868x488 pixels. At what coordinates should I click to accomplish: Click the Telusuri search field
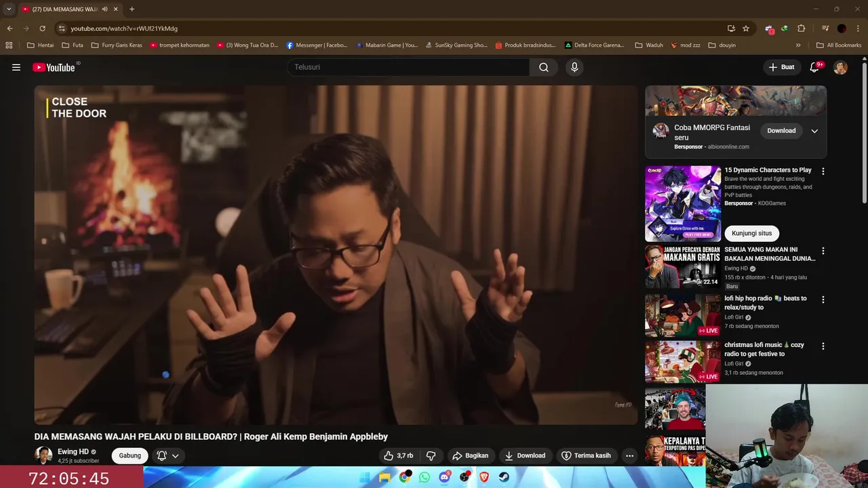(x=409, y=67)
